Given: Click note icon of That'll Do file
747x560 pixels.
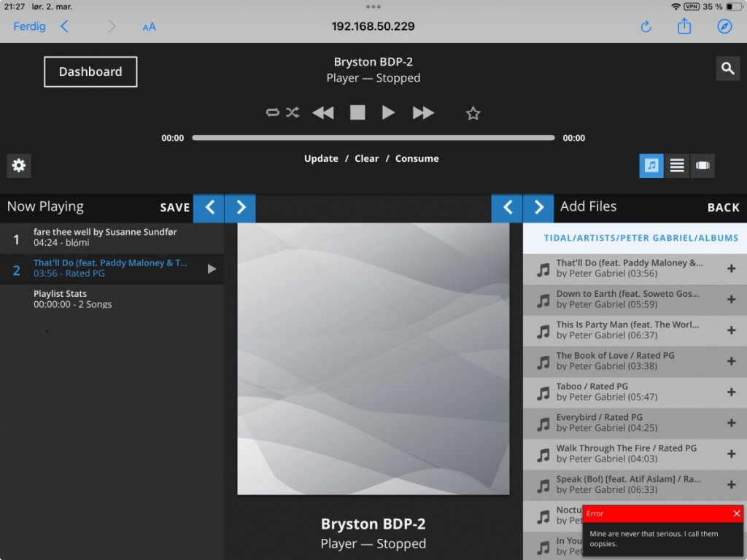Looking at the screenshot, I should pos(543,270).
